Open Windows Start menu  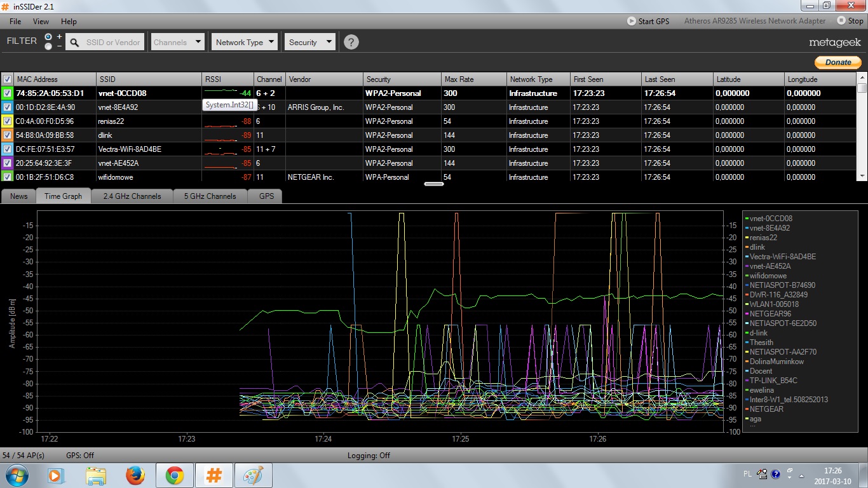click(x=16, y=475)
